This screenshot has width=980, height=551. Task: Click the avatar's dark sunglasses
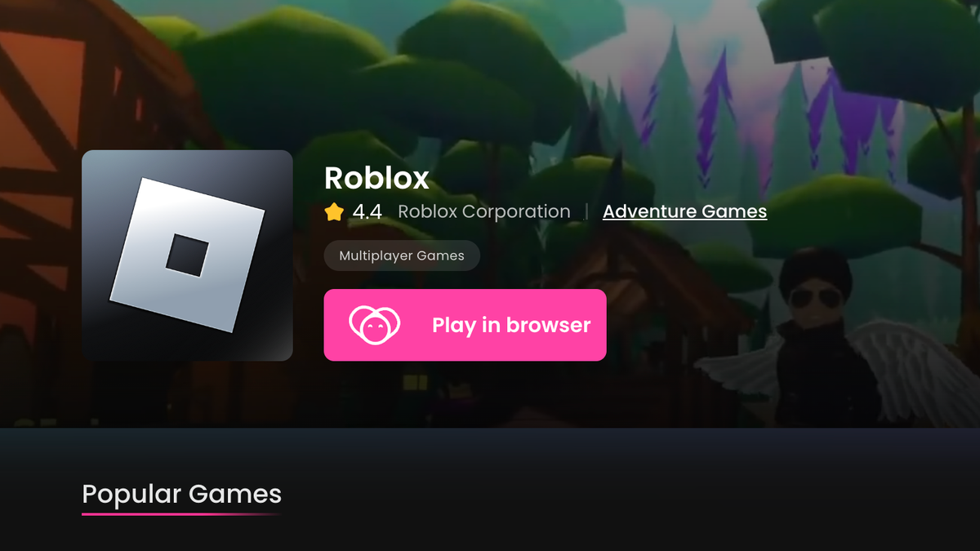(x=813, y=298)
